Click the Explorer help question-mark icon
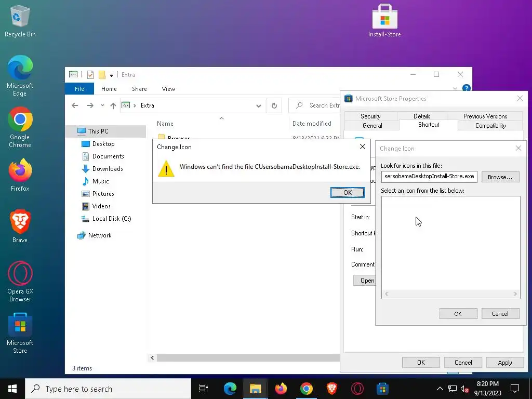The width and height of the screenshot is (532, 399). (467, 88)
